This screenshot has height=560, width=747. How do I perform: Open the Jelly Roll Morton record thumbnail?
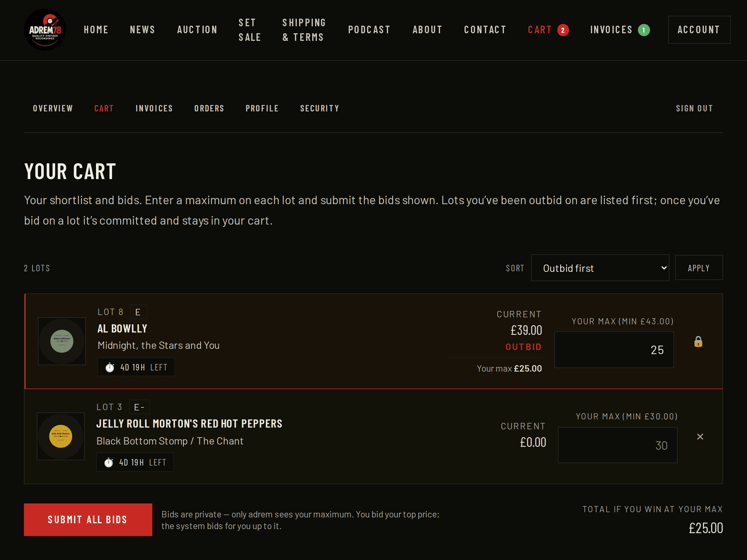pos(61,436)
